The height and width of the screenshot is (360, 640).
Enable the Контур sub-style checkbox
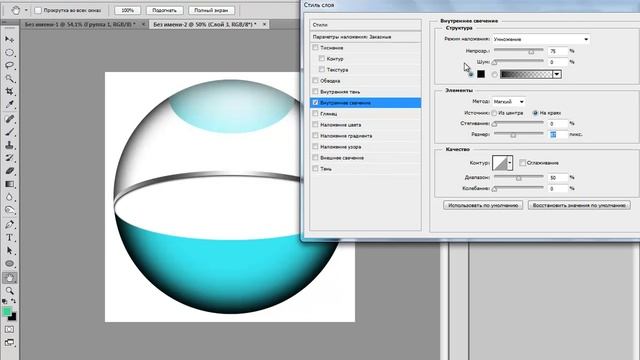322,58
